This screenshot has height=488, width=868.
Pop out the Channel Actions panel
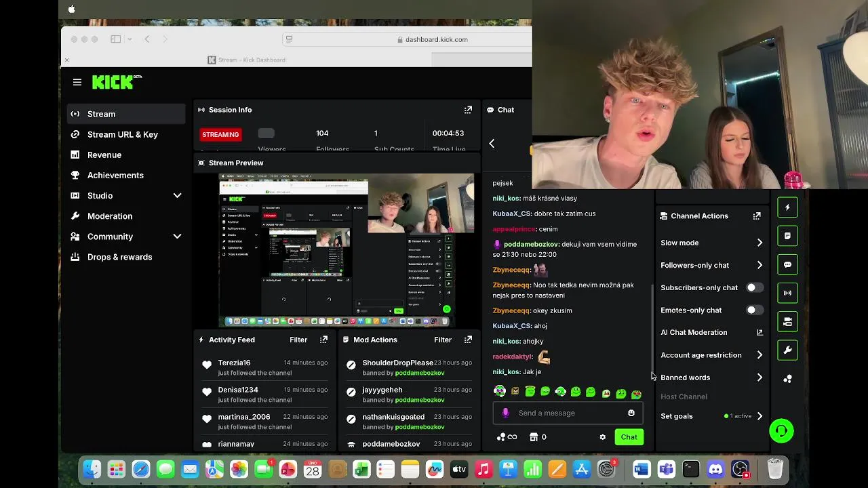pos(757,216)
